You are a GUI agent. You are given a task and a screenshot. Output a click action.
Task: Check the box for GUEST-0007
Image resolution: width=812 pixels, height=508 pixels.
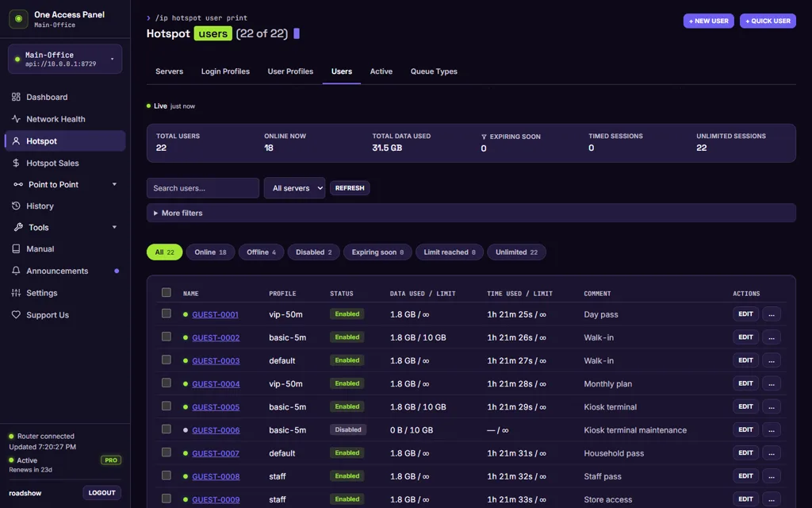(167, 452)
